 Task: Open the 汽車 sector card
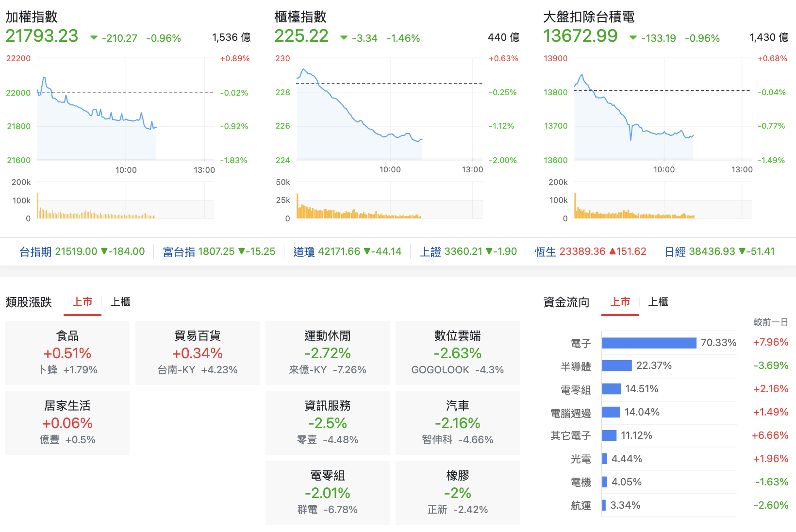click(x=458, y=423)
